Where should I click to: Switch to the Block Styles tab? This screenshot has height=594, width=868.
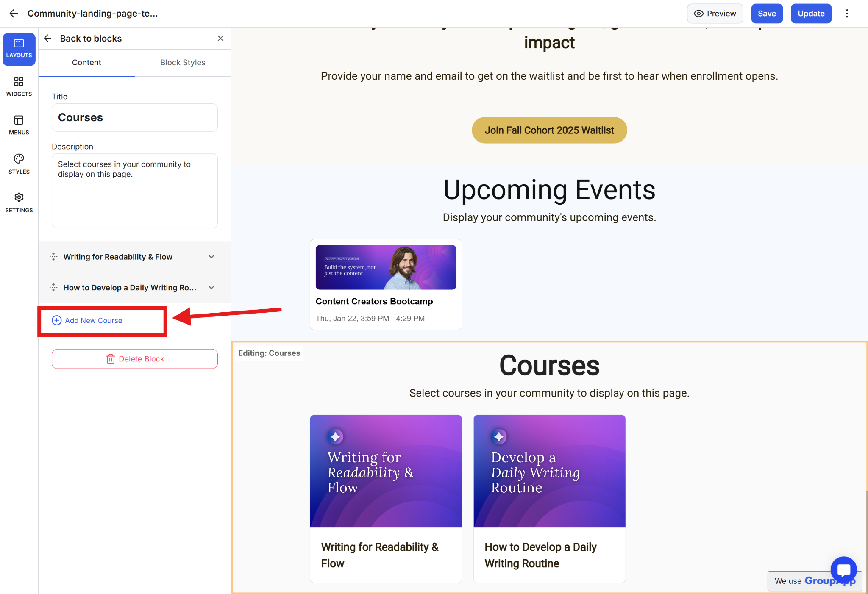tap(183, 63)
